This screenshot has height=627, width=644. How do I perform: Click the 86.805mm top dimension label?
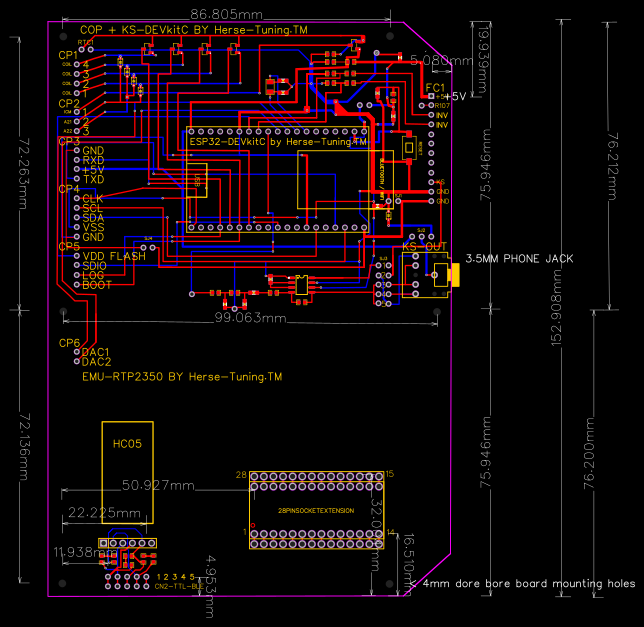[226, 14]
